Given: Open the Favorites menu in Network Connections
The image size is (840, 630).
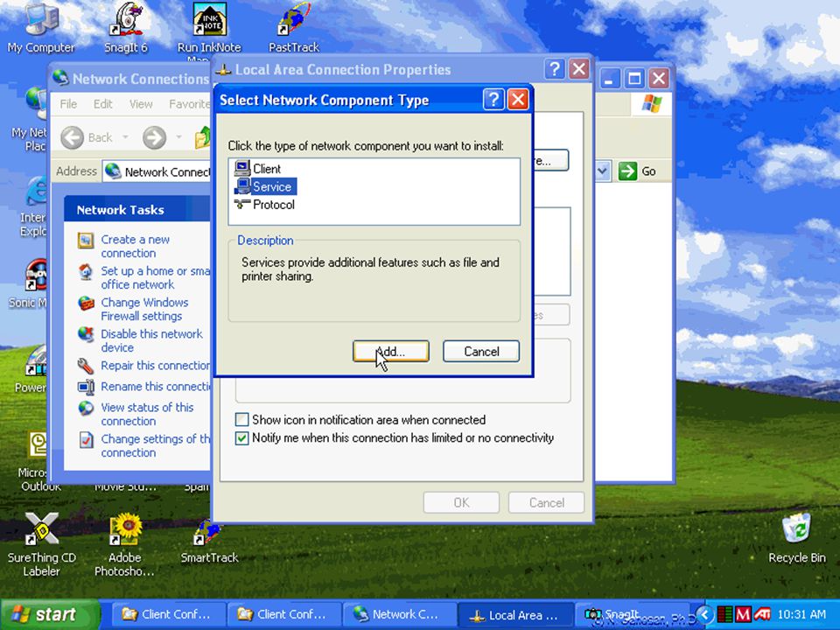Looking at the screenshot, I should [x=189, y=104].
